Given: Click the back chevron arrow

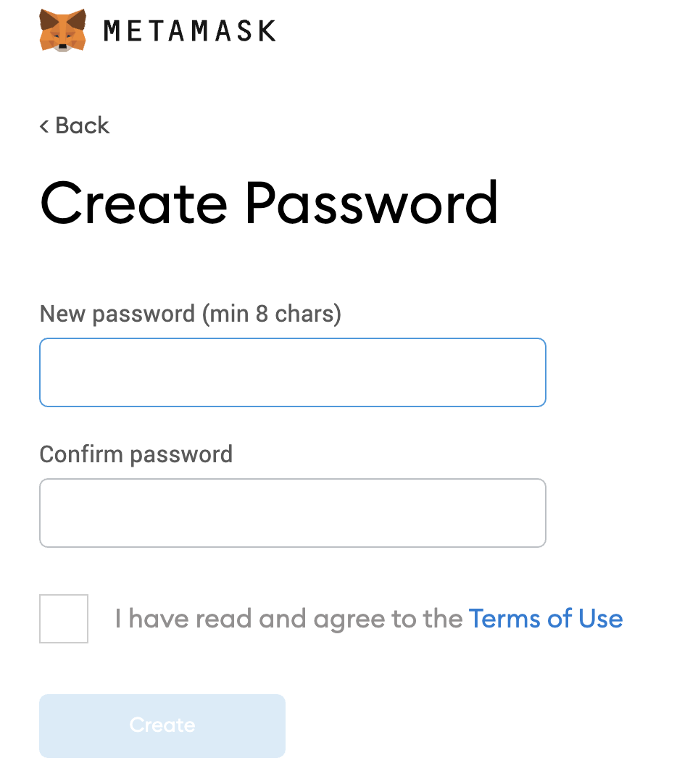Looking at the screenshot, I should click(44, 126).
